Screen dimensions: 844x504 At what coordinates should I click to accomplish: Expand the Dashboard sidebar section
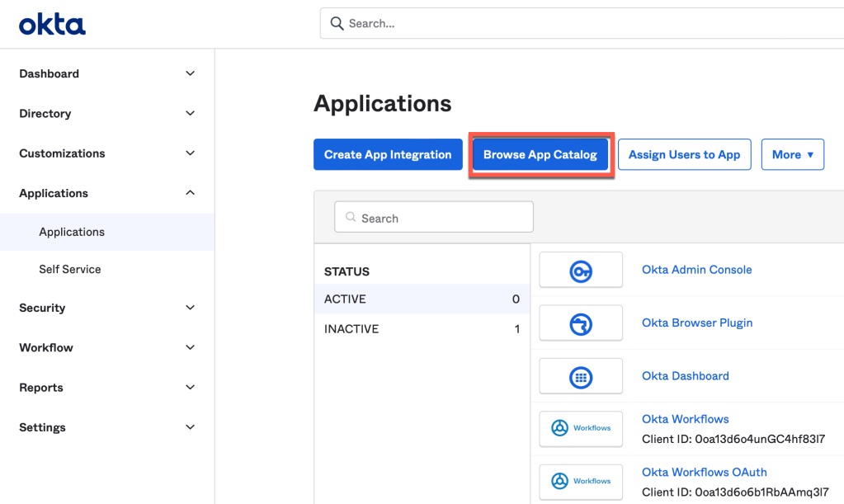[190, 73]
